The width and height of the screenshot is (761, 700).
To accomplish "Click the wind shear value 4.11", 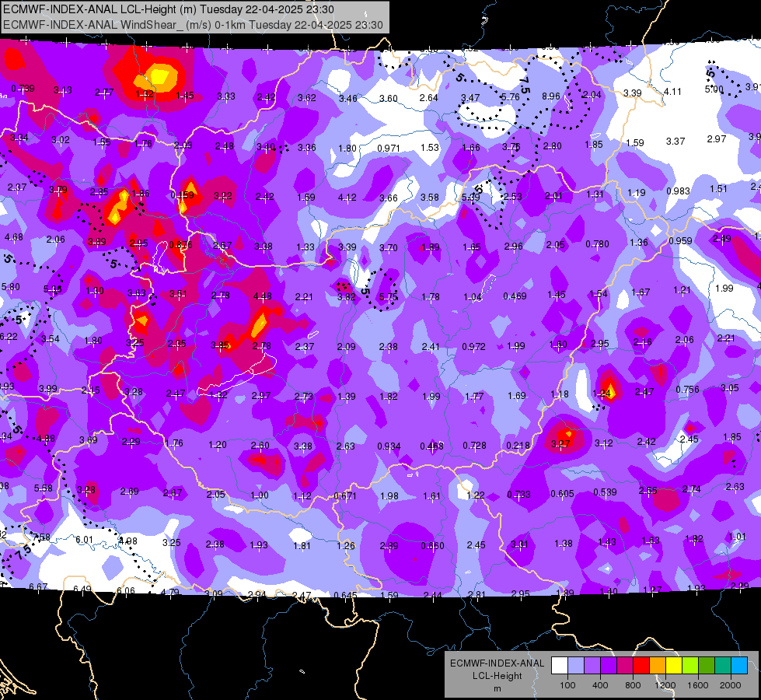I will 672,91.
